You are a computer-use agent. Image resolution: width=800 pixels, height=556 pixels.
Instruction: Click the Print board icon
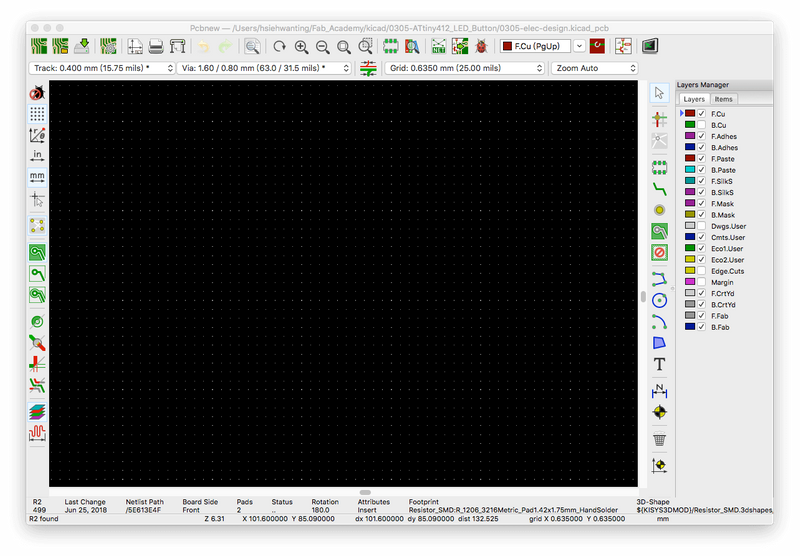pyautogui.click(x=156, y=46)
